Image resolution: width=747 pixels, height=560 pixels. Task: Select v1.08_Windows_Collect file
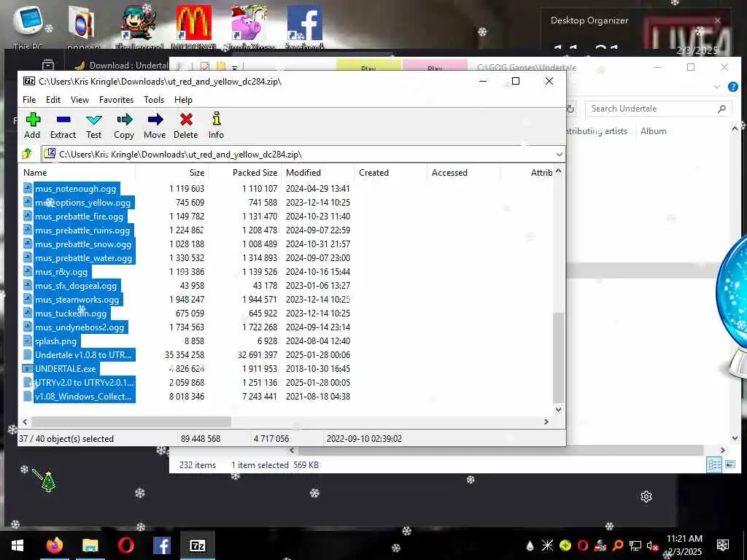point(83,396)
